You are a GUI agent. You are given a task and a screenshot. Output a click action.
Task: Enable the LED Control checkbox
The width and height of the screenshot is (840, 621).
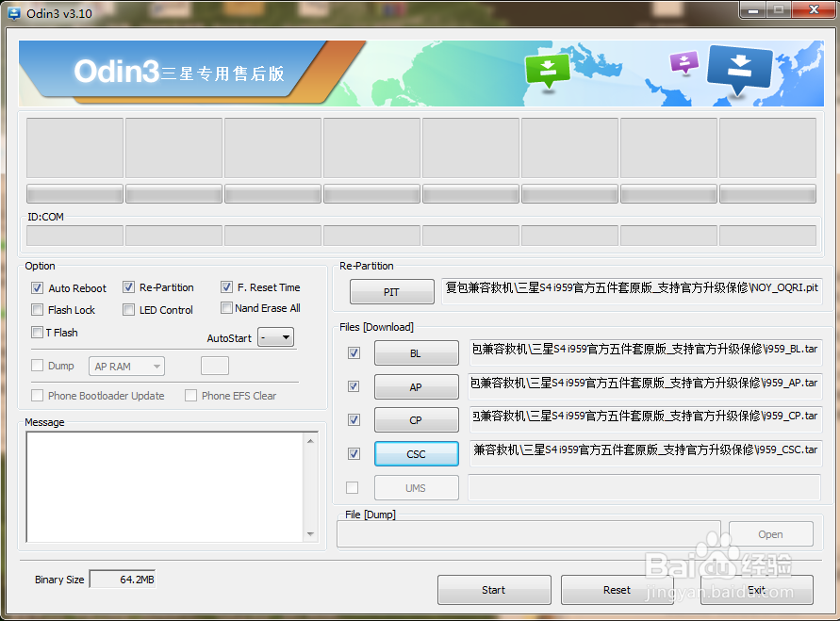(128, 309)
